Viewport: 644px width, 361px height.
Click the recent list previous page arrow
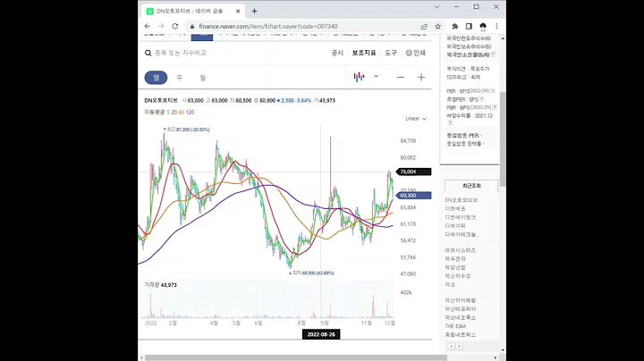[x=451, y=347]
